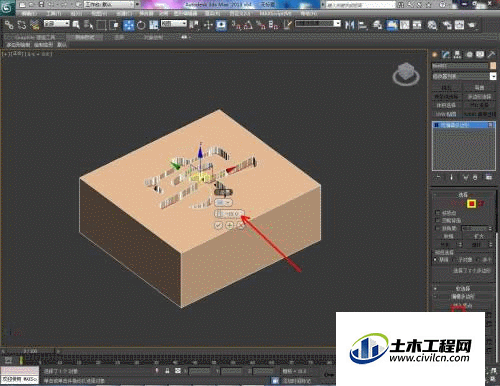Switch to the Utilities hammer panel tab

click(491, 55)
